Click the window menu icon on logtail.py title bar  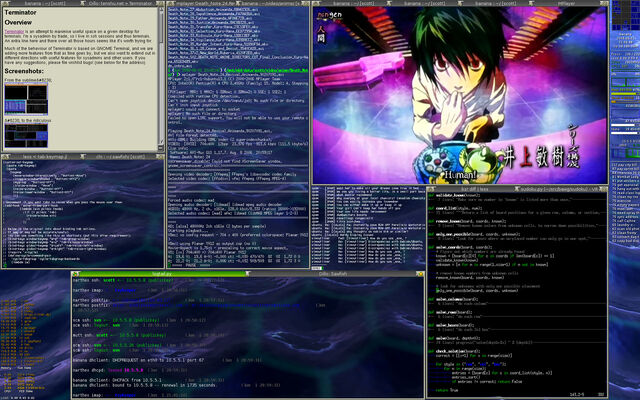click(76, 274)
